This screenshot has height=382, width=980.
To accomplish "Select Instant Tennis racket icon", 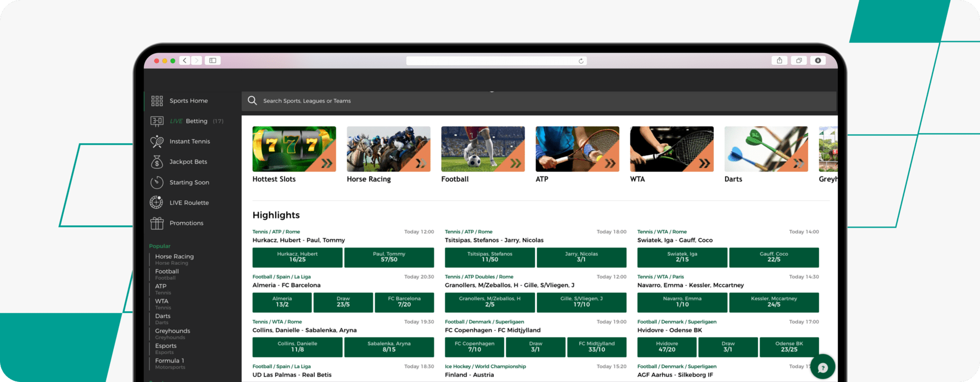I will pos(157,141).
